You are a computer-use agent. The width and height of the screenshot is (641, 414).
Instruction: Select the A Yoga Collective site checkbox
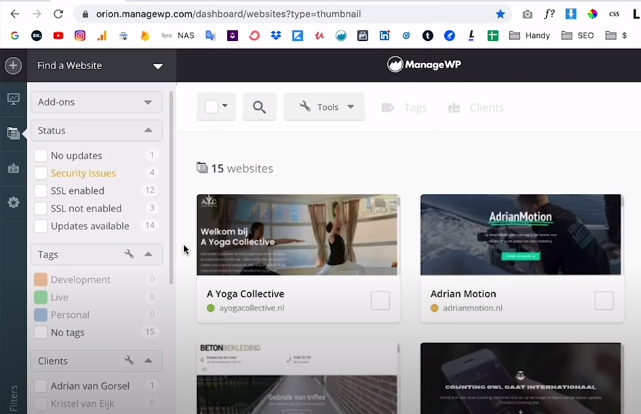[x=380, y=300]
